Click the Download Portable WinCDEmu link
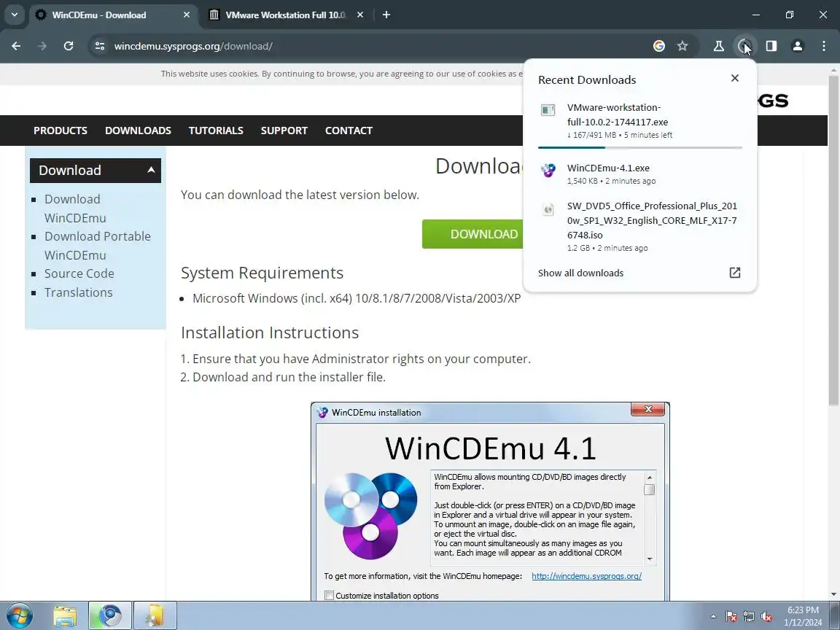Image resolution: width=840 pixels, height=630 pixels. pos(98,245)
